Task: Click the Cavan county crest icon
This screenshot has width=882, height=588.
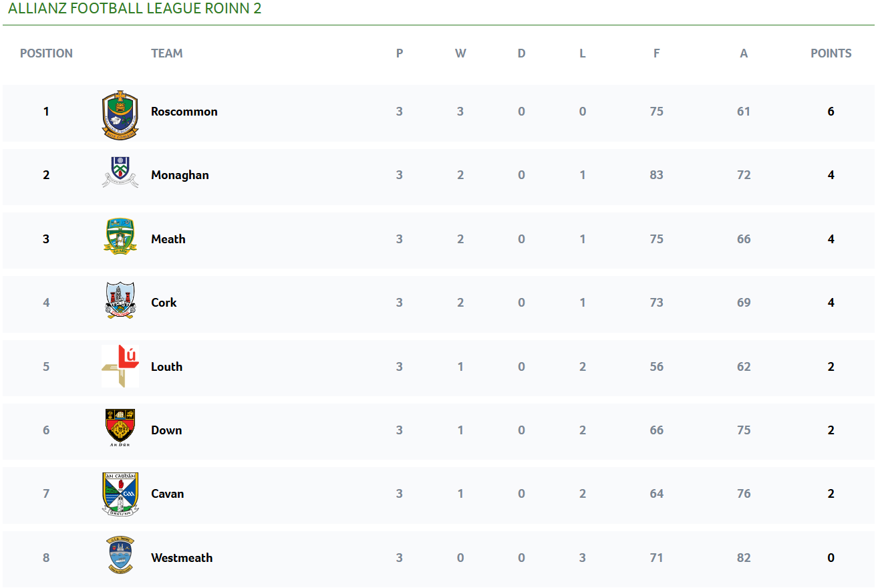Action: 120,493
